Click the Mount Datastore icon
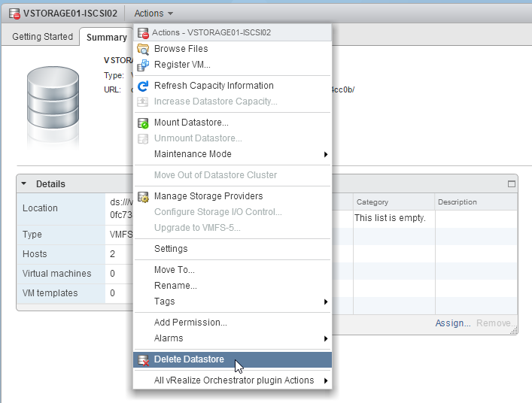Image resolution: width=532 pixels, height=403 pixels. click(143, 123)
